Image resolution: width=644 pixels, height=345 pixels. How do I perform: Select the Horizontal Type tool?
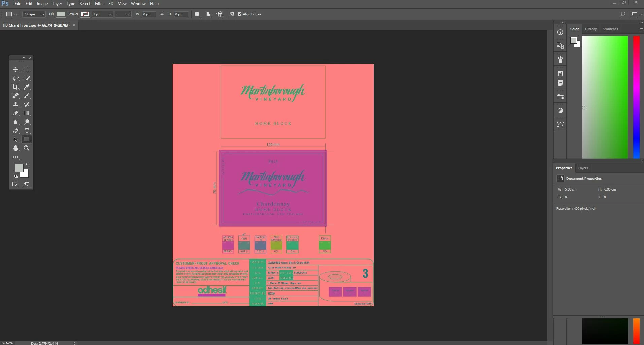[x=27, y=131]
